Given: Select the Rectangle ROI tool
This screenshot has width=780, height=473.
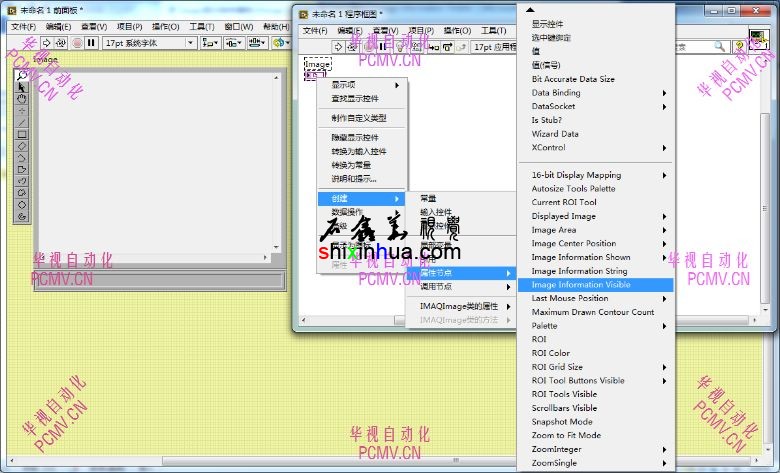Looking at the screenshot, I should click(22, 134).
